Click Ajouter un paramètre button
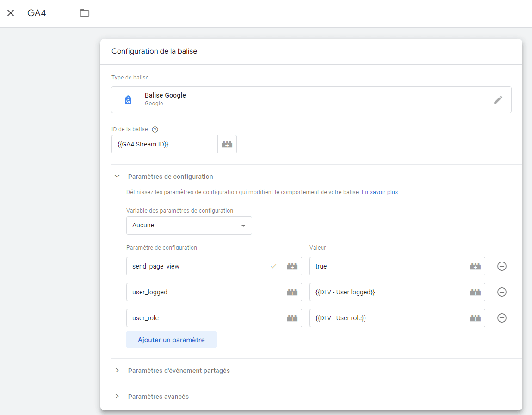Viewport: 532px width, 415px height. (171, 339)
